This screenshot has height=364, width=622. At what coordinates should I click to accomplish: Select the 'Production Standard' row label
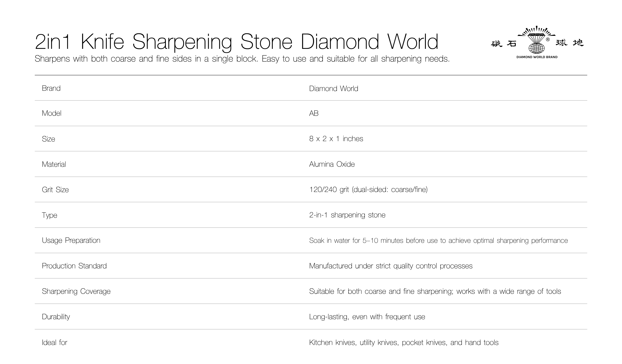[74, 266]
